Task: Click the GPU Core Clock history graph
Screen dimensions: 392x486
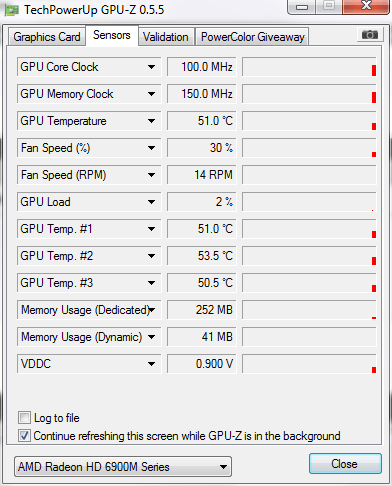Action: coord(309,67)
